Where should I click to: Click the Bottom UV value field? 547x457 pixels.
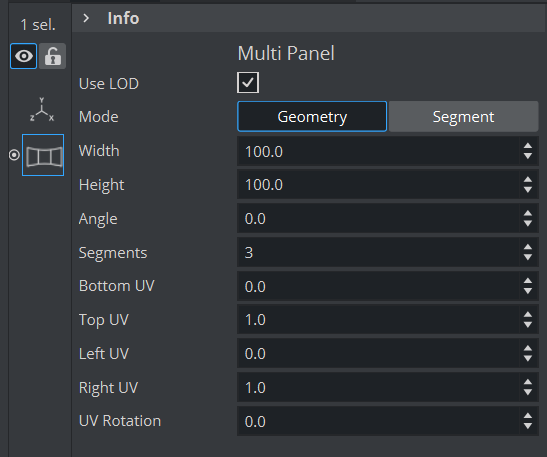coord(379,286)
